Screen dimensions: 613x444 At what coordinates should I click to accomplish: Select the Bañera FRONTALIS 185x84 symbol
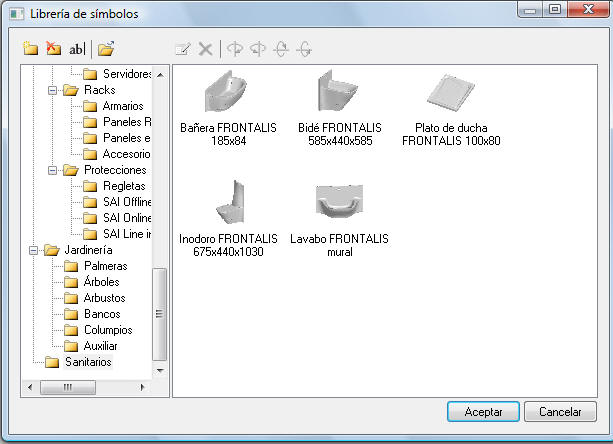[x=228, y=108]
